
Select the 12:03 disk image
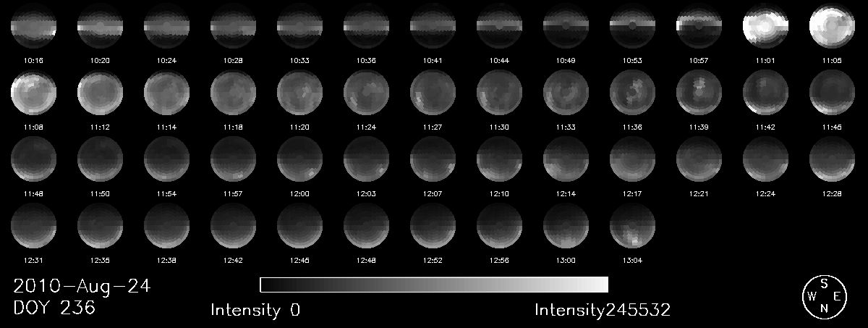pos(367,160)
